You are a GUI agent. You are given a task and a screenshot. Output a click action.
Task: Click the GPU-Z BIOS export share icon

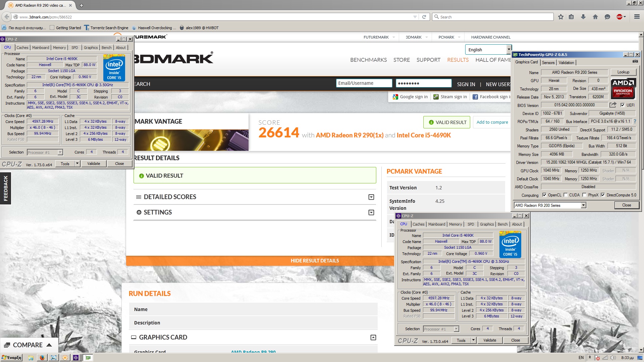point(613,105)
